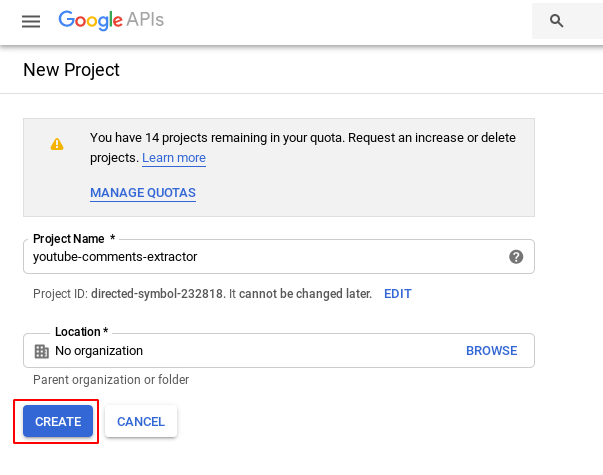Focus the Project Name text field
The image size is (603, 475).
point(260,256)
